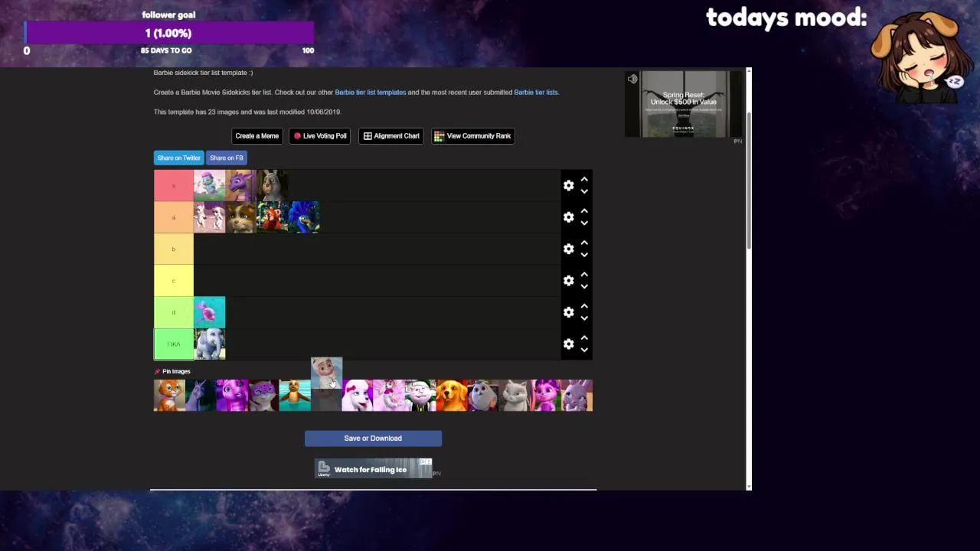
Task: Select the blue peacock in A tier
Action: coord(304,217)
